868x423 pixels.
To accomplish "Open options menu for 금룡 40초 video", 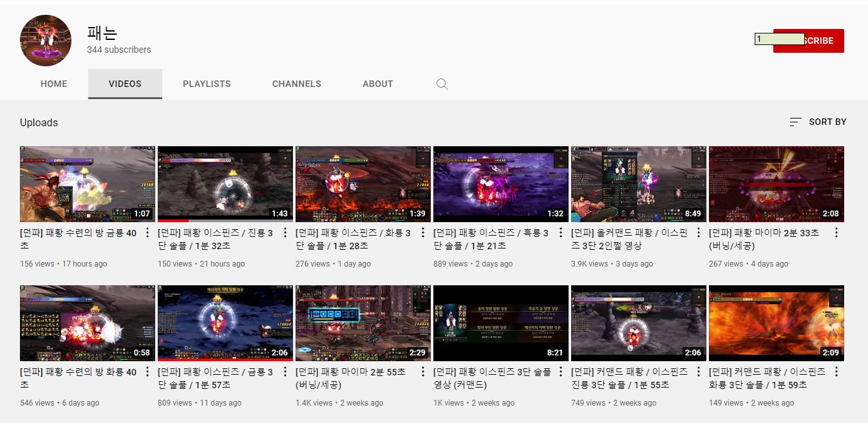I will point(147,233).
